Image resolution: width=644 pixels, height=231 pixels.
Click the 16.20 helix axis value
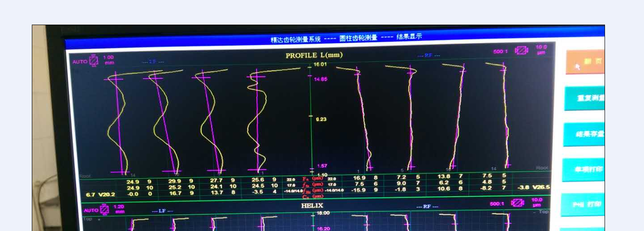[x=323, y=228]
